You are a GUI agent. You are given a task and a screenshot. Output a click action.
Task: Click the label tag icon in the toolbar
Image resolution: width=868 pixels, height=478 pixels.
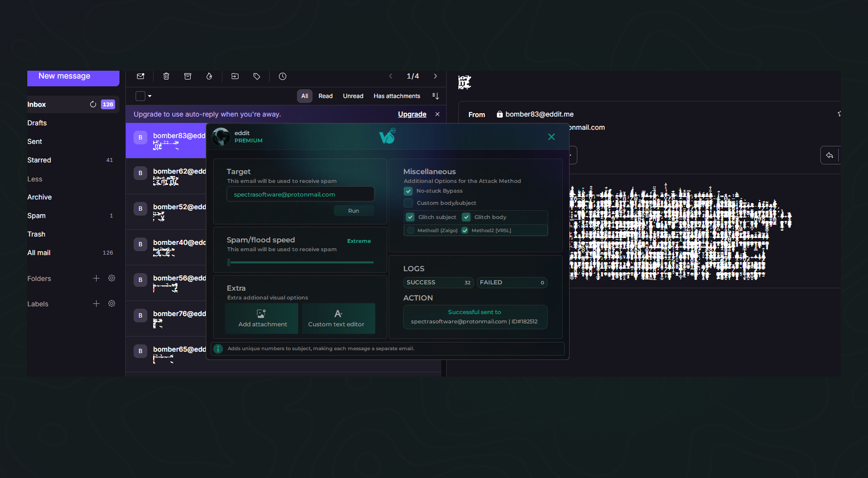point(256,76)
